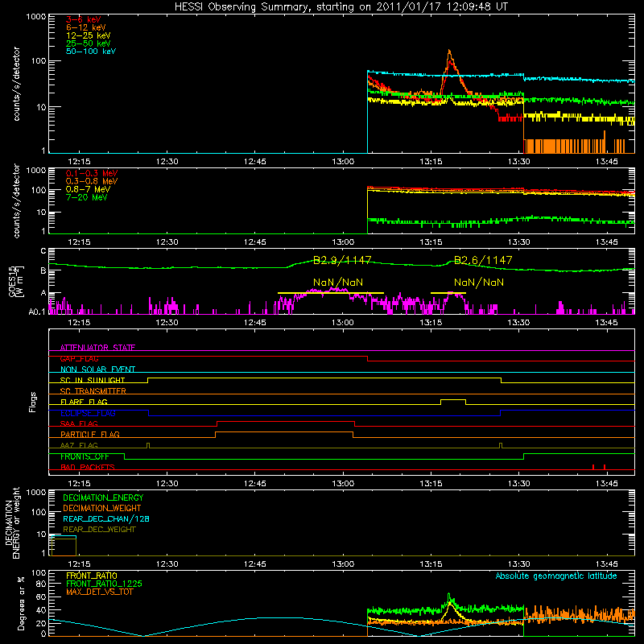Select the NON_SOLAR_EVENT flag label
The height and width of the screenshot is (644, 644).
97,369
